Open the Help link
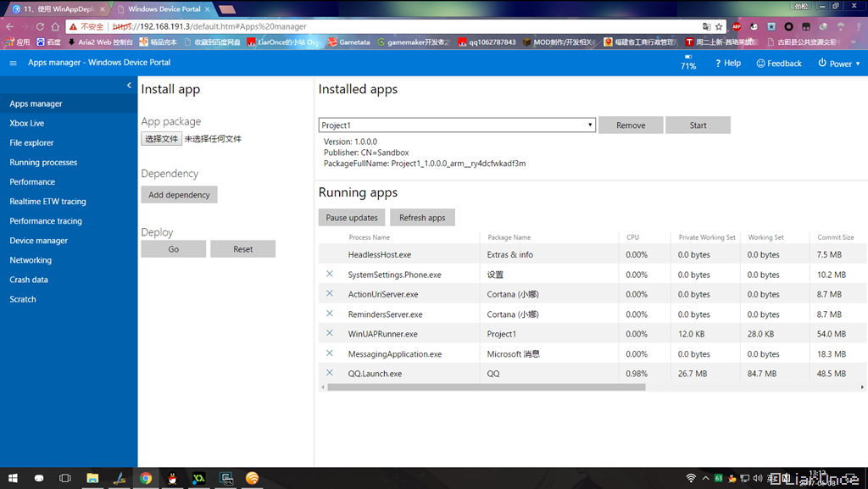The width and height of the screenshot is (868, 489). (x=728, y=63)
